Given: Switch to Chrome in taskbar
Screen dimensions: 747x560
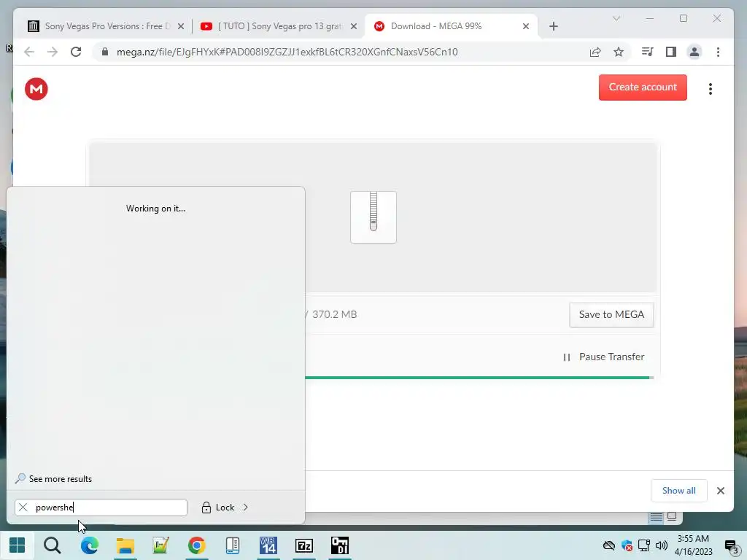Looking at the screenshot, I should (x=196, y=545).
